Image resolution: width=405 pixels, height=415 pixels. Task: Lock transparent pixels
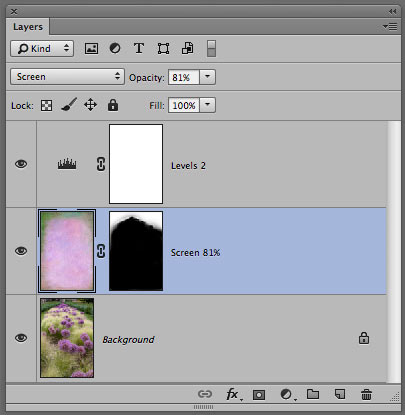coord(46,106)
